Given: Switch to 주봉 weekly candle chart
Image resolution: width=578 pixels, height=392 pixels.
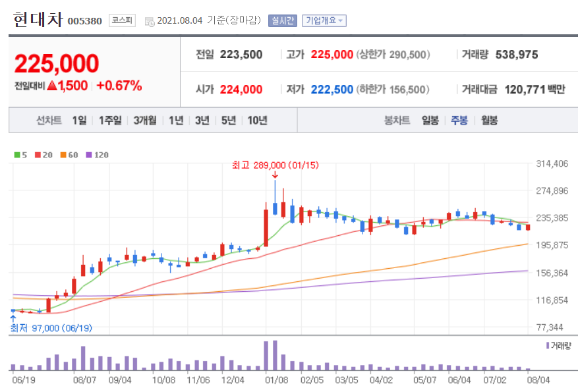Looking at the screenshot, I should [x=459, y=120].
